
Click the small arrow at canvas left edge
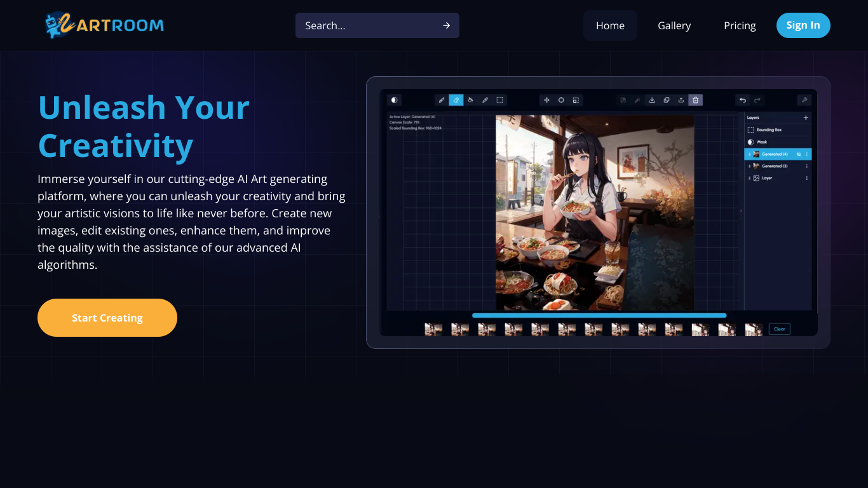tap(379, 215)
